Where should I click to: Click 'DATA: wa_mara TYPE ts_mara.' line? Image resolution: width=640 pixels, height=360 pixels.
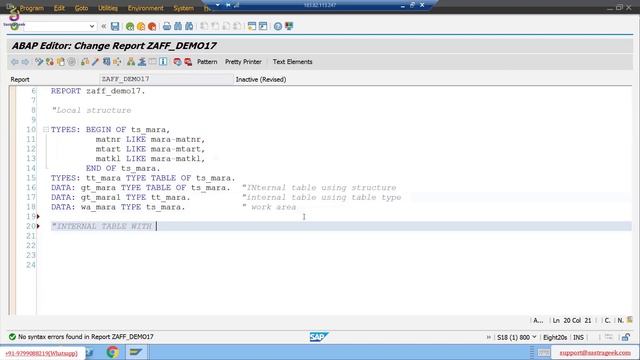coord(118,207)
